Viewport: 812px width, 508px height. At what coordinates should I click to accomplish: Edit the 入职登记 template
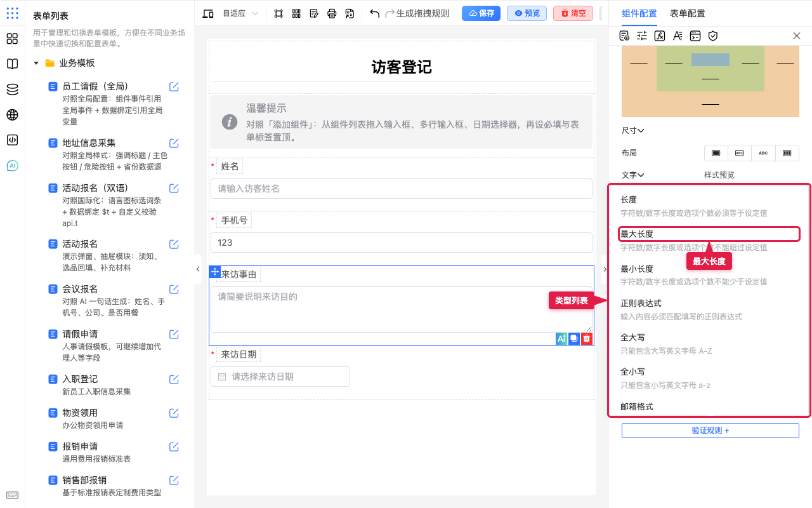174,379
